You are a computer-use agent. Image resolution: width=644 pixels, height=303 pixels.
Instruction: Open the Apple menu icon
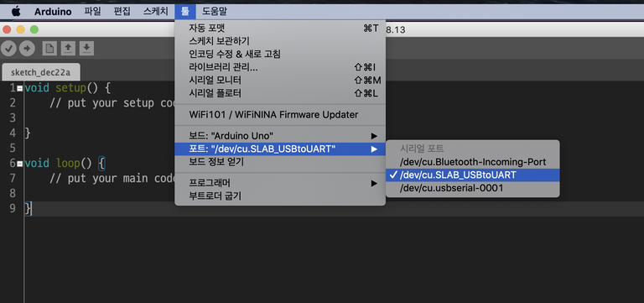[16, 12]
